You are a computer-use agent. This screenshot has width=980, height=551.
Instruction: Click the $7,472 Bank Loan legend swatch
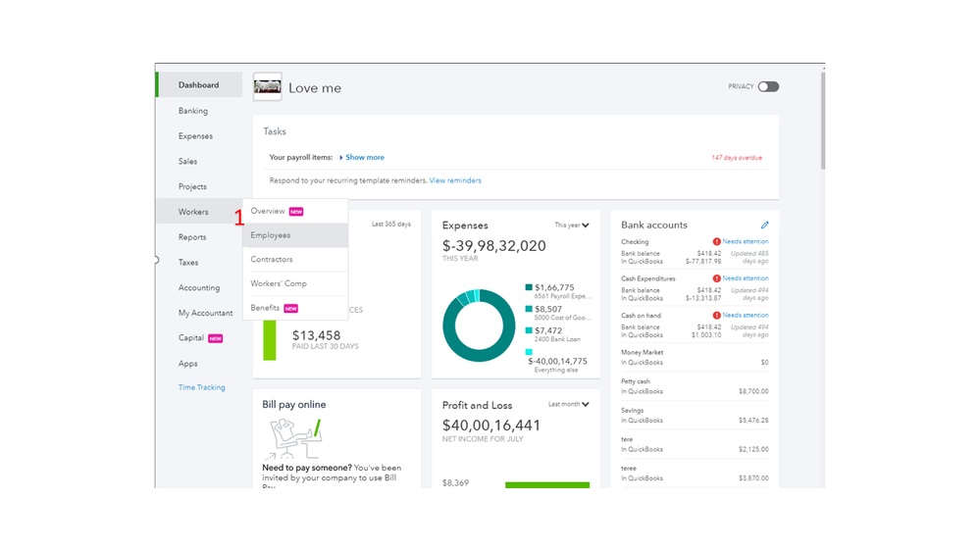click(x=529, y=330)
